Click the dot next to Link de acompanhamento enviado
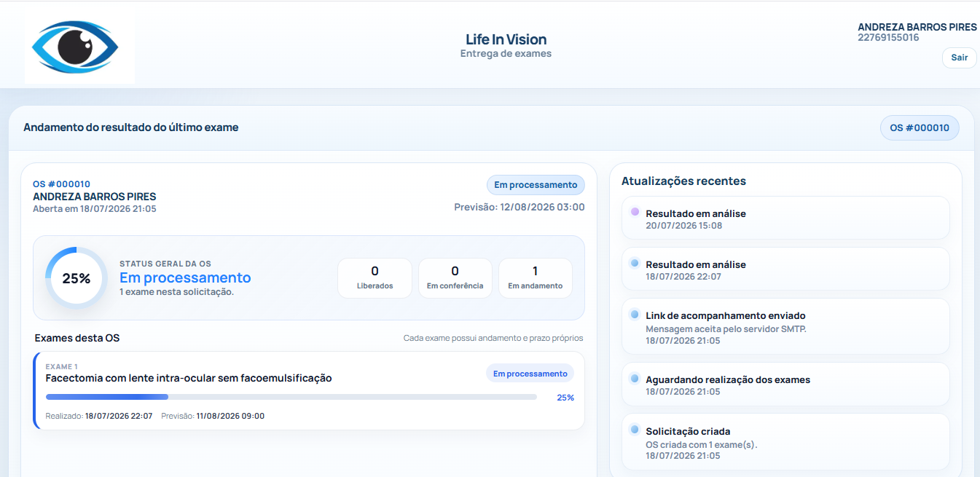The height and width of the screenshot is (477, 980). pos(635,314)
